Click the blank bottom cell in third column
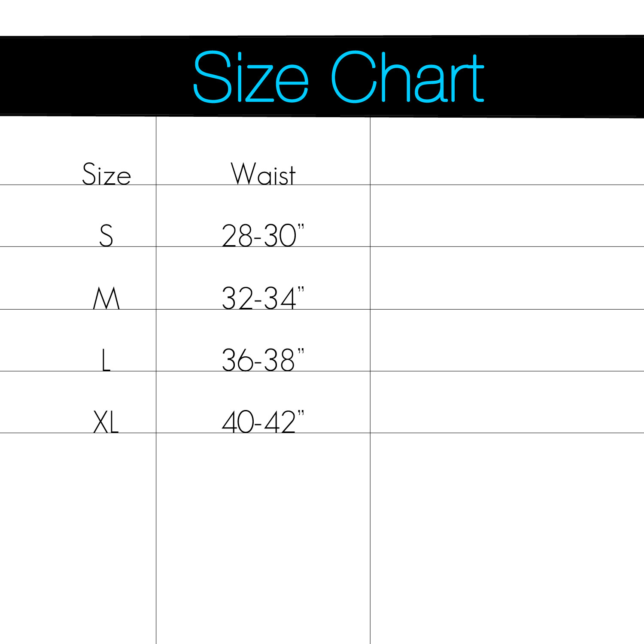Screen dimensions: 644x644 point(507,537)
